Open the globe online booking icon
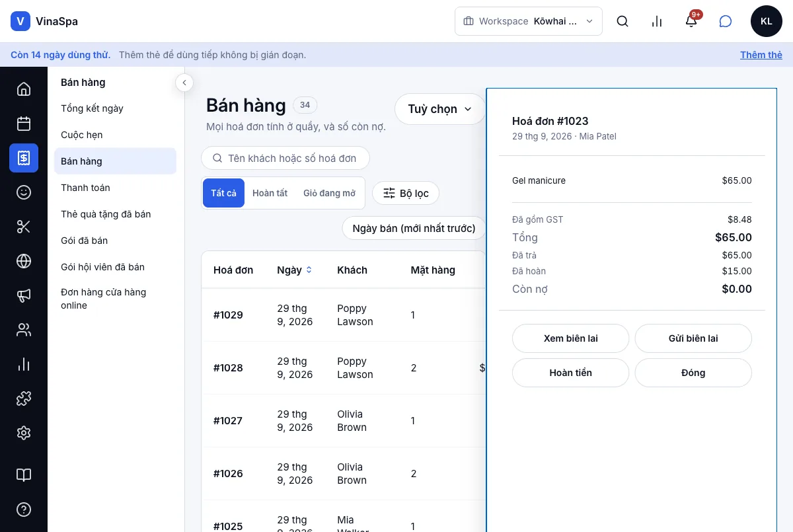Viewport: 793px width, 532px height. pyautogui.click(x=24, y=261)
